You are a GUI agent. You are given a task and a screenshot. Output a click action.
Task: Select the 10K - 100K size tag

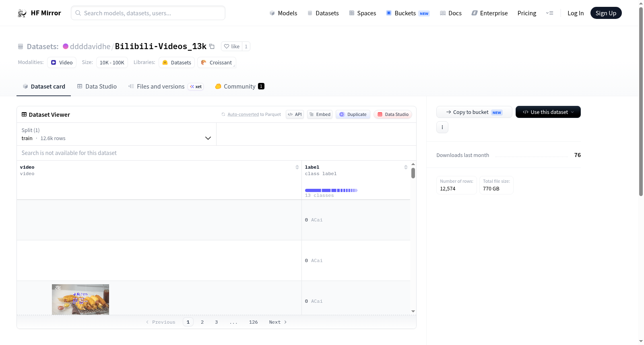point(112,62)
